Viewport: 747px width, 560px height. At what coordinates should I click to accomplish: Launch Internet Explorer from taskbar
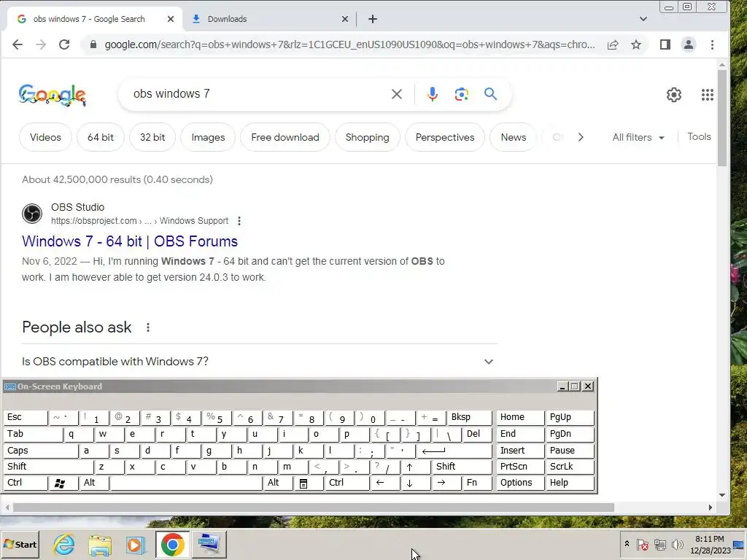click(x=64, y=544)
